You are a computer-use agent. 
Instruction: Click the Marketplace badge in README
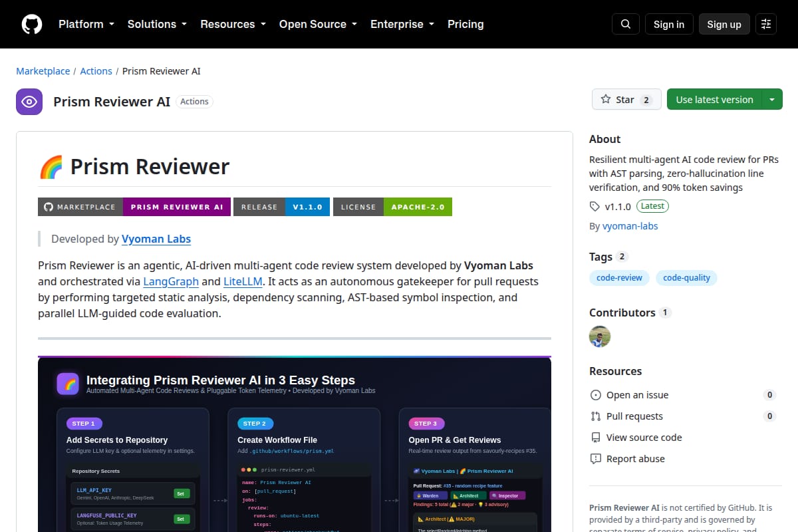pos(134,207)
